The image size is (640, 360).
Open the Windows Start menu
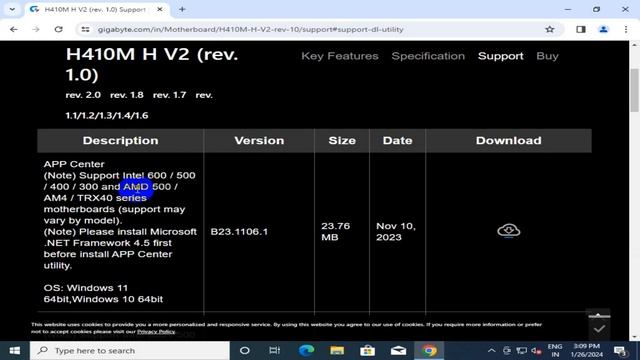[15, 351]
